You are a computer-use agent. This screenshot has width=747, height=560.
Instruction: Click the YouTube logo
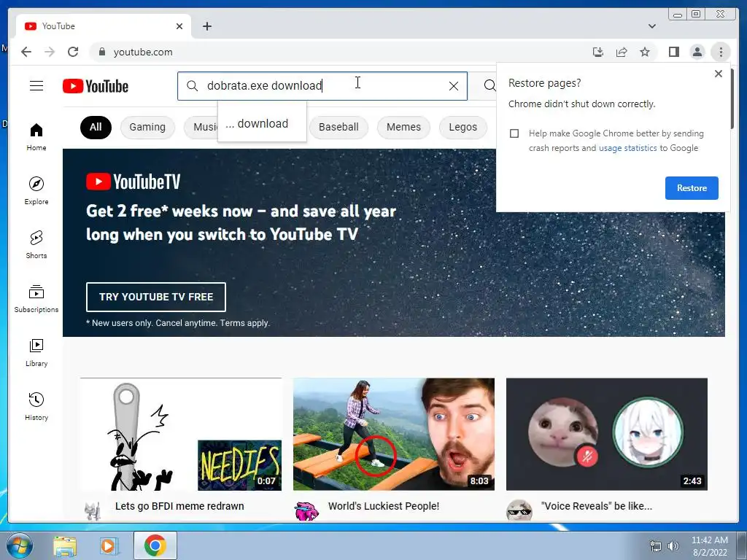[96, 86]
